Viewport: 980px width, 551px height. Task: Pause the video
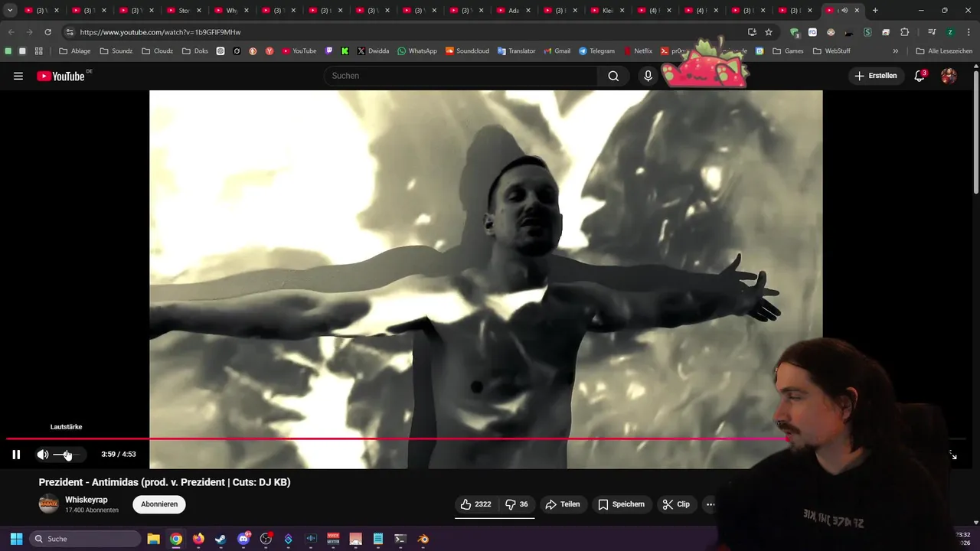point(16,455)
